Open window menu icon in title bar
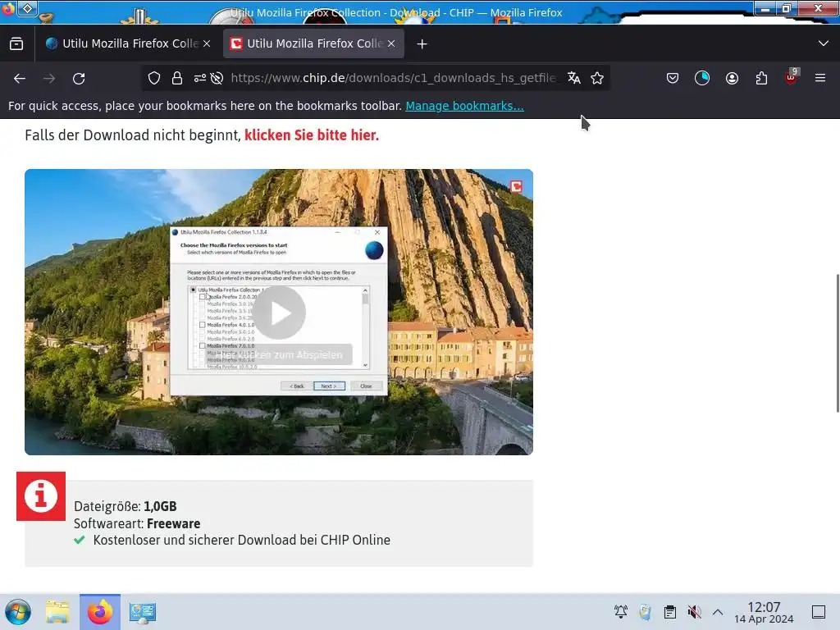 pyautogui.click(x=8, y=8)
